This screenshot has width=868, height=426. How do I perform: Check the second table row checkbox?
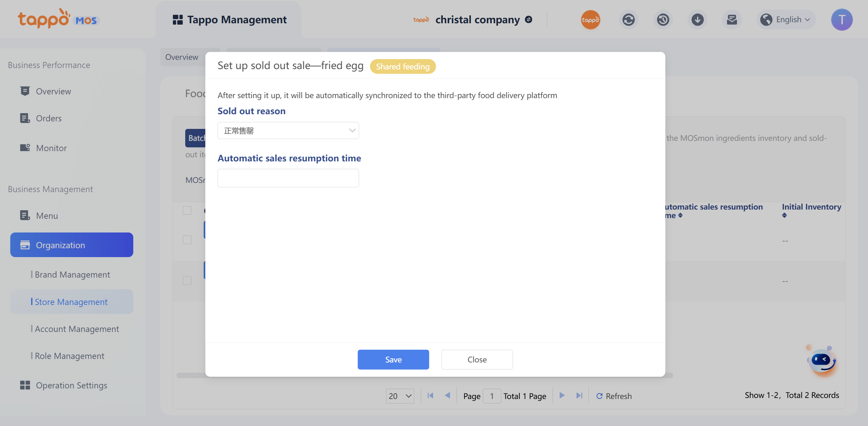(187, 280)
